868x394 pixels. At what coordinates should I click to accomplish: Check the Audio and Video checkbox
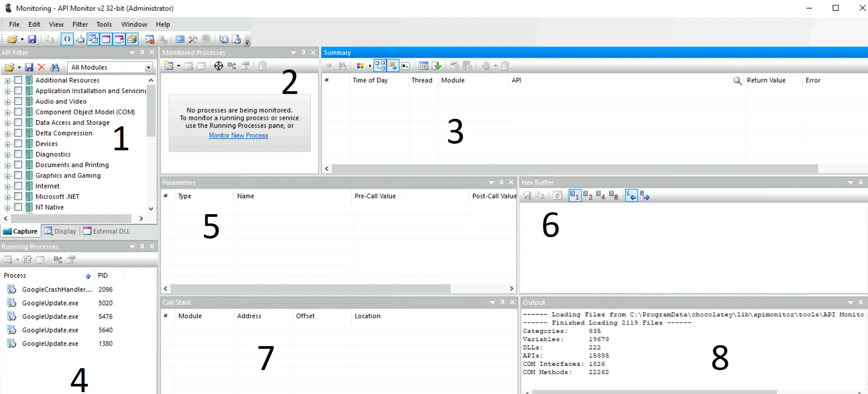tap(18, 101)
